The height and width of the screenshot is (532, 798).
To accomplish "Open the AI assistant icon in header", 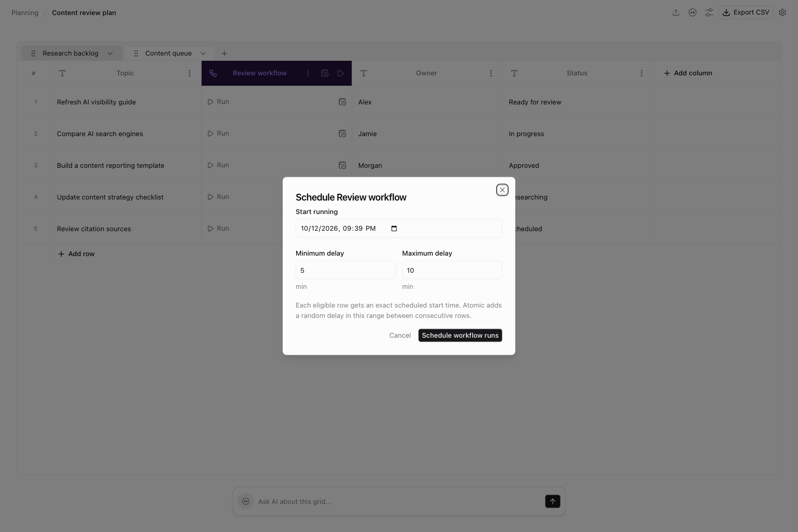I will (693, 12).
